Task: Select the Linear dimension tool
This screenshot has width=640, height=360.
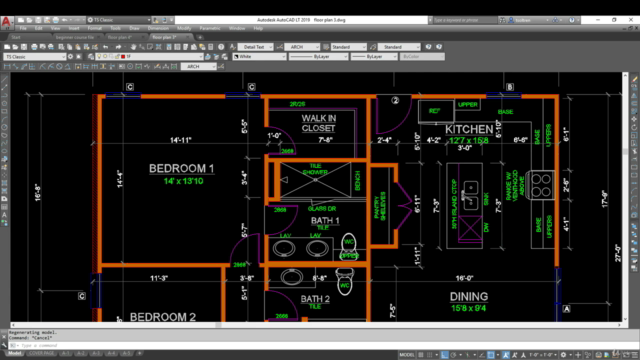Action: 7,67
